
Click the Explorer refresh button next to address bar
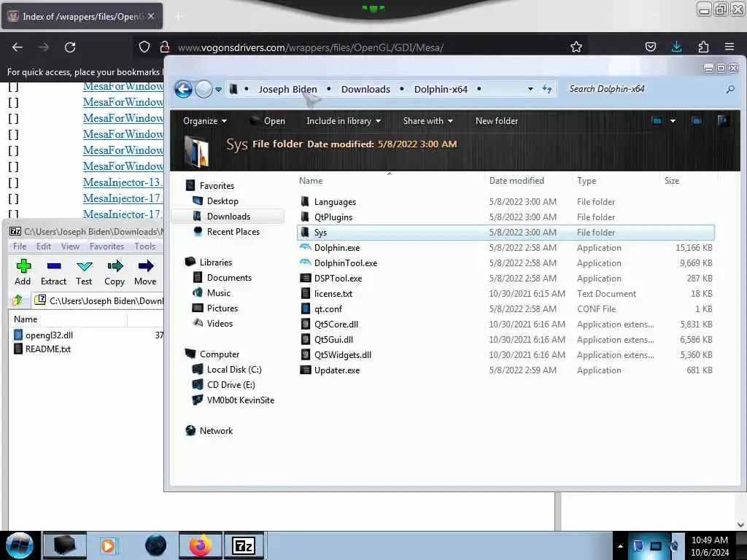pyautogui.click(x=547, y=89)
